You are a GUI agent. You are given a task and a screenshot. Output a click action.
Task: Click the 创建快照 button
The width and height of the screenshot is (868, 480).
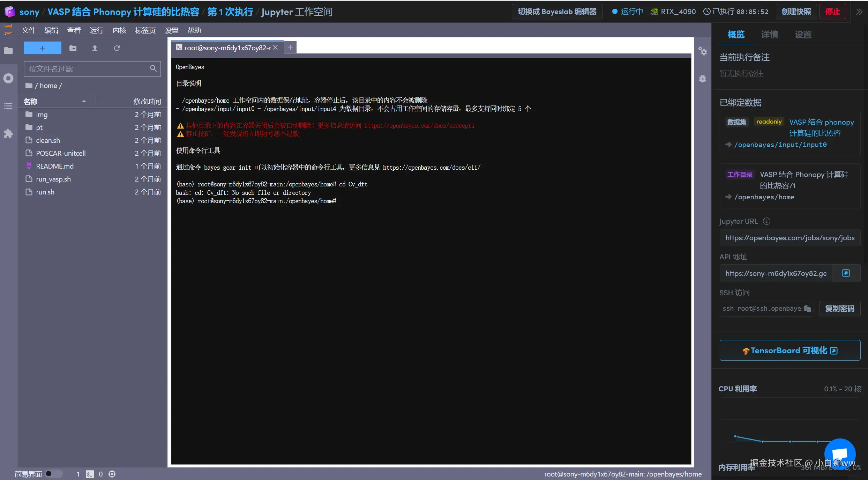tap(796, 12)
